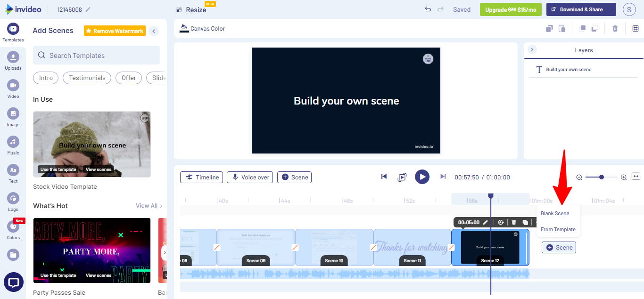This screenshot has height=299, width=644.
Task: Select Scene 11 Thanks for watching thumbnail
Action: pyautogui.click(x=413, y=247)
